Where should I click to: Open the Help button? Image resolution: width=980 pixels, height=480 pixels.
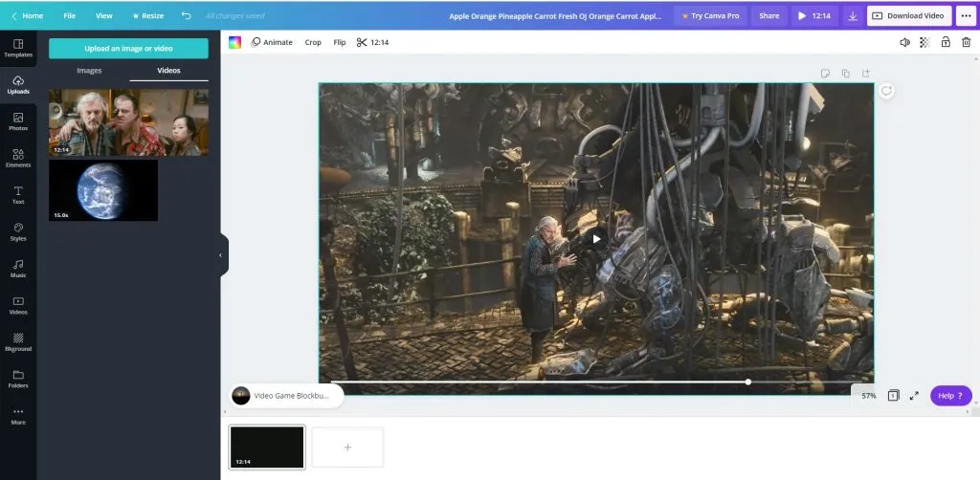tap(950, 396)
